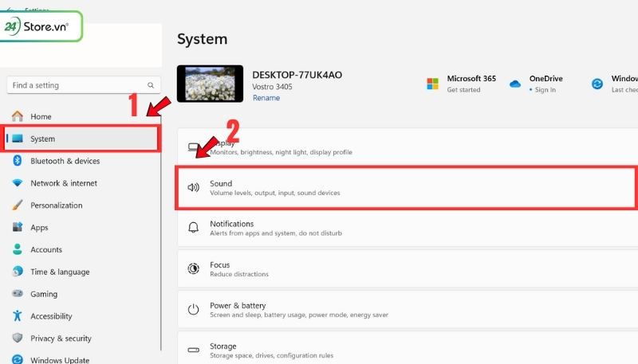Open Time & language in the sidebar

click(x=83, y=272)
